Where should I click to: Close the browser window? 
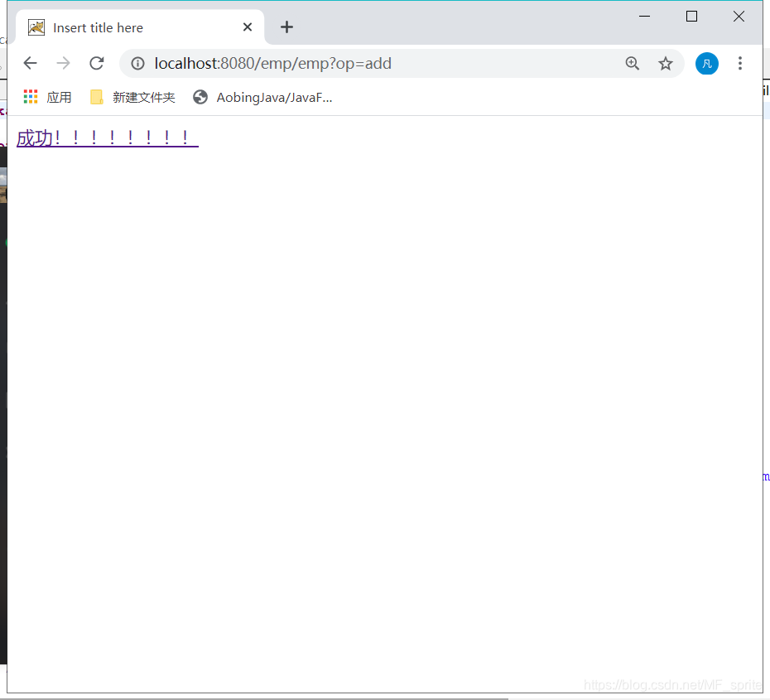739,17
